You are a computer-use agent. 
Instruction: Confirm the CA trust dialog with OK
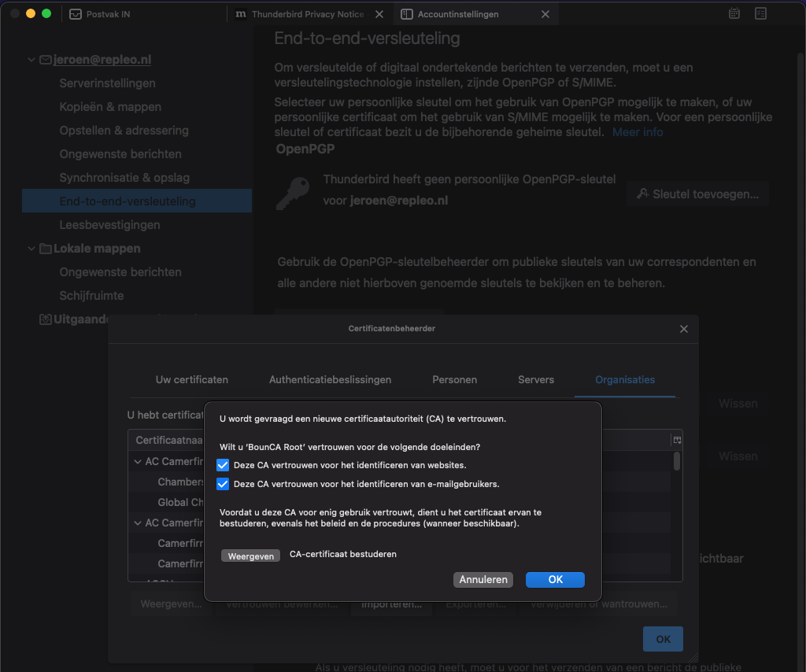[555, 579]
